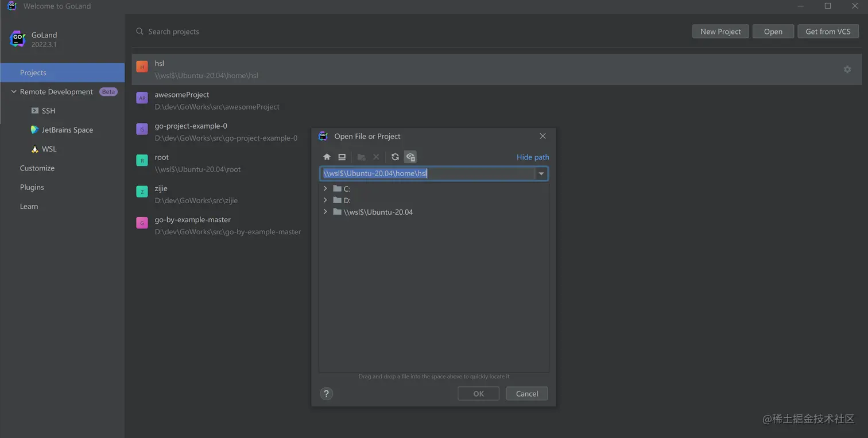Click the SSH terminal icon in sidebar
Image resolution: width=868 pixels, height=438 pixels.
(x=35, y=111)
